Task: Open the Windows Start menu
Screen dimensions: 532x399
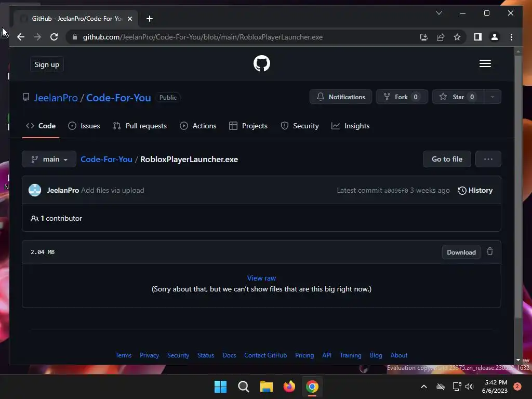Action: 220,387
